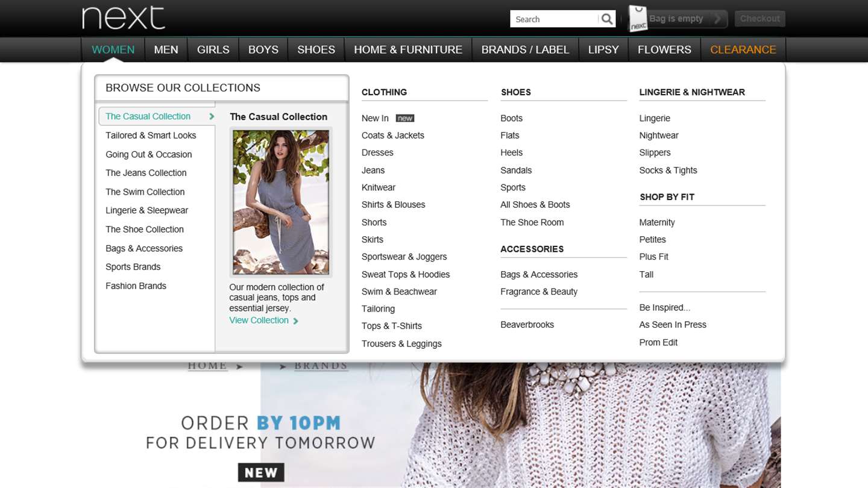Select The Jeans Collection
868x488 pixels.
146,173
